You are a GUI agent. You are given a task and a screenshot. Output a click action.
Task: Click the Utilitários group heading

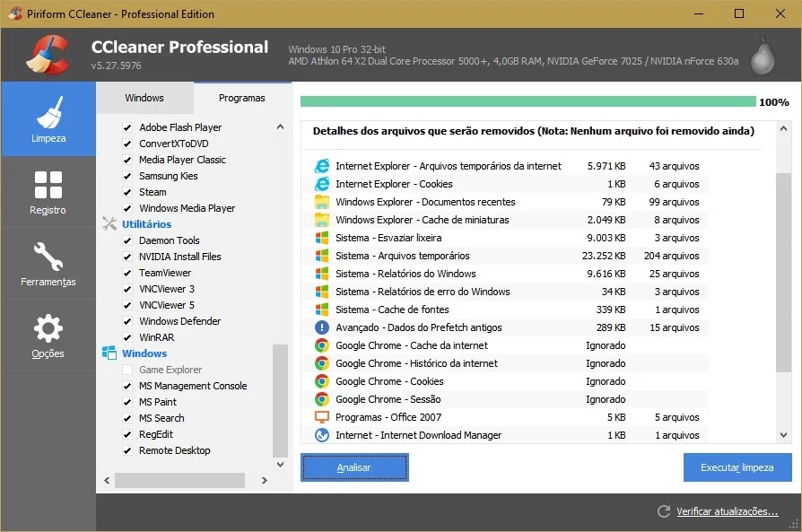146,224
